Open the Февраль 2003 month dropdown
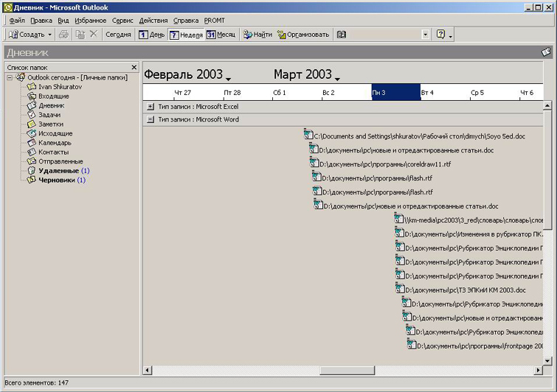Screen dimensions: 557x392 pos(228,79)
